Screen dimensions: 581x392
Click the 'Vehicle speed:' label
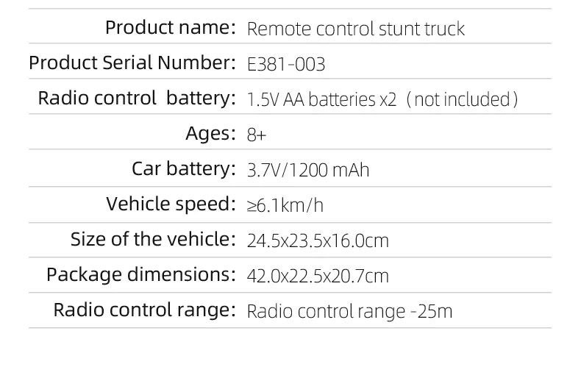point(171,204)
